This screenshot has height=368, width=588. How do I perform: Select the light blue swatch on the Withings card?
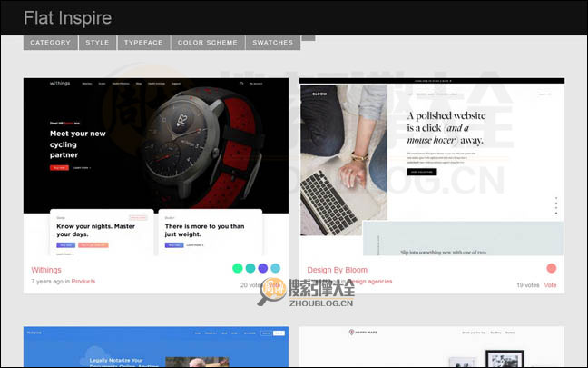click(x=275, y=268)
